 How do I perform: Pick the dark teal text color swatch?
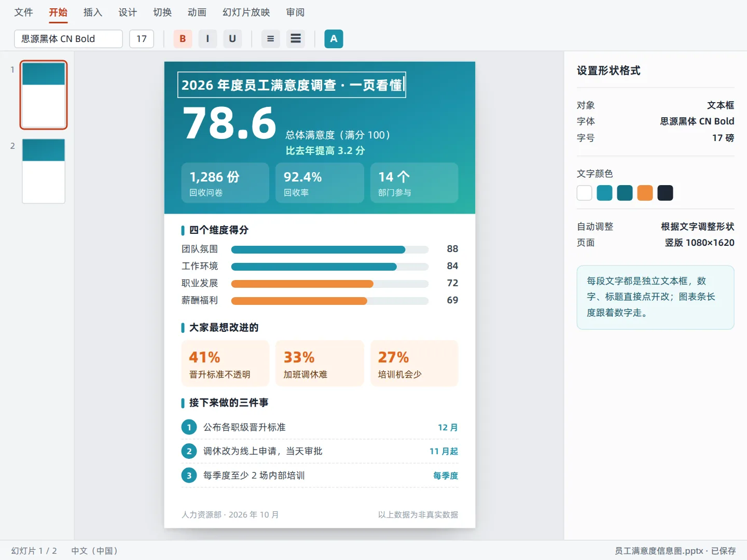point(625,193)
